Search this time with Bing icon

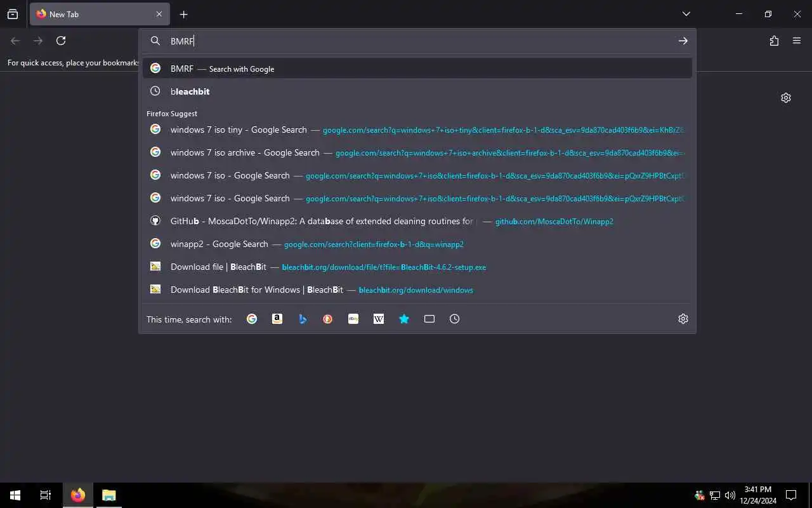click(303, 319)
